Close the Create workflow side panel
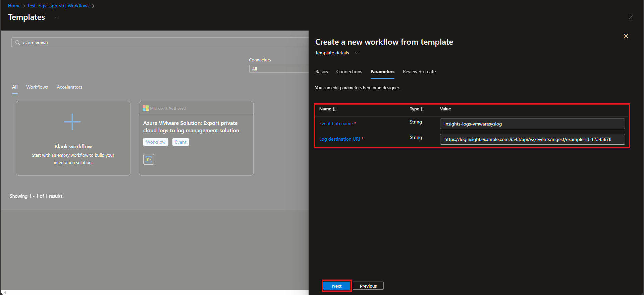Viewport: 644px width, 295px height. pyautogui.click(x=626, y=36)
